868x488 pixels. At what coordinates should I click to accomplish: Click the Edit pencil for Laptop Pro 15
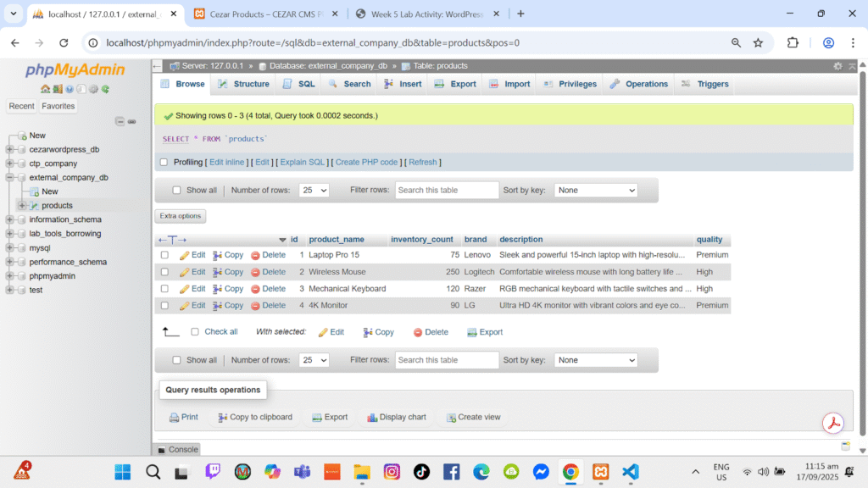(192, 255)
